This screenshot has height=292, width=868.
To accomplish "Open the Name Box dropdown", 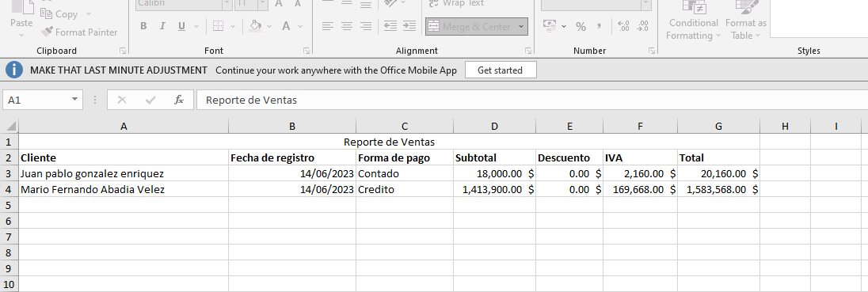I will tap(74, 100).
